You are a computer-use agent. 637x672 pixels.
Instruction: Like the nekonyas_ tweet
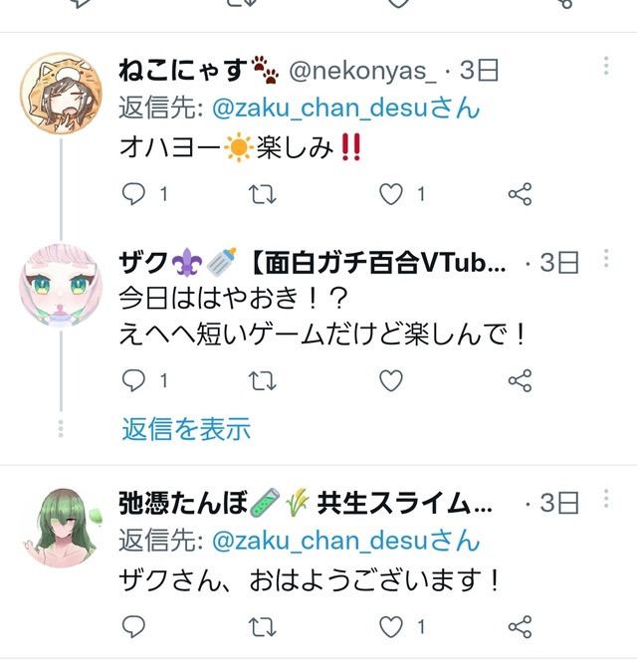coord(391,194)
